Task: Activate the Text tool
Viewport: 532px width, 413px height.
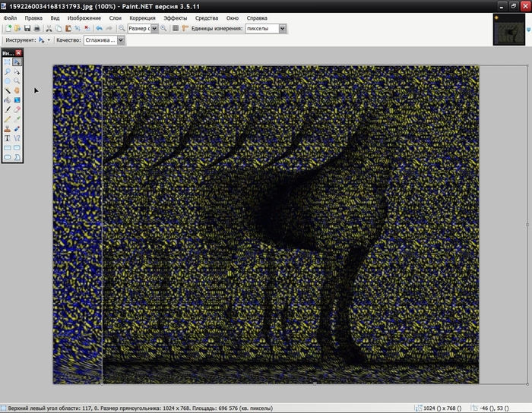Action: tap(8, 138)
